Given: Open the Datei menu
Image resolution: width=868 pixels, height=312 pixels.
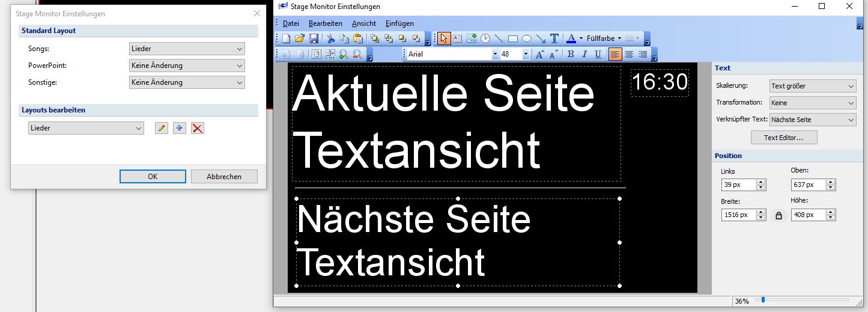Looking at the screenshot, I should tap(291, 23).
